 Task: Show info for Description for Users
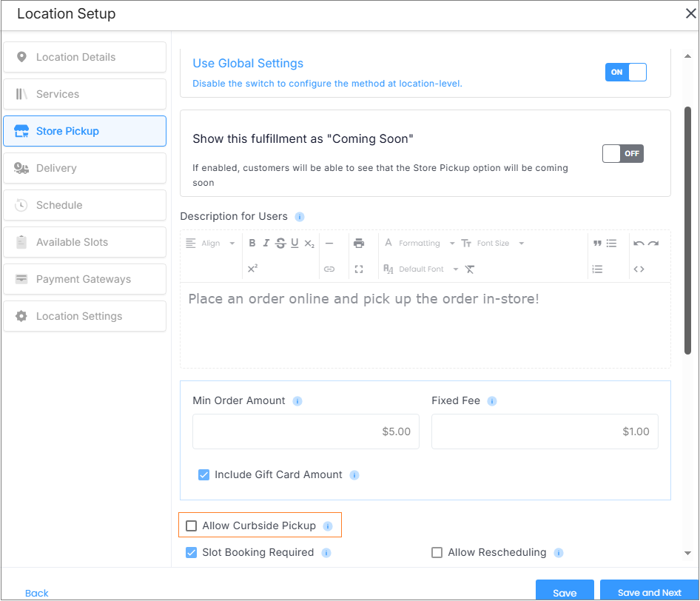point(300,217)
